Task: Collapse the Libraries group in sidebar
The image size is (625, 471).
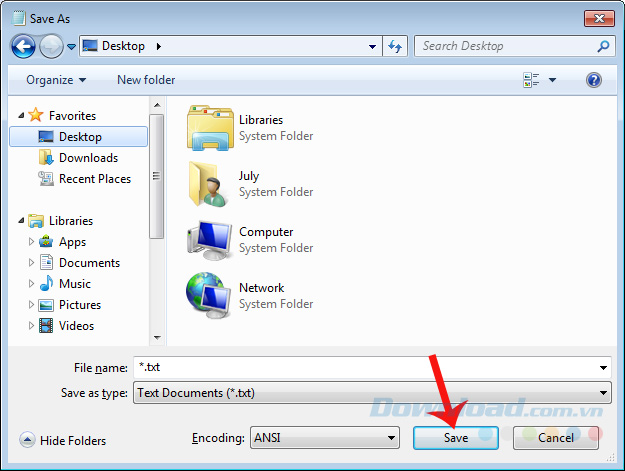Action: (21, 220)
